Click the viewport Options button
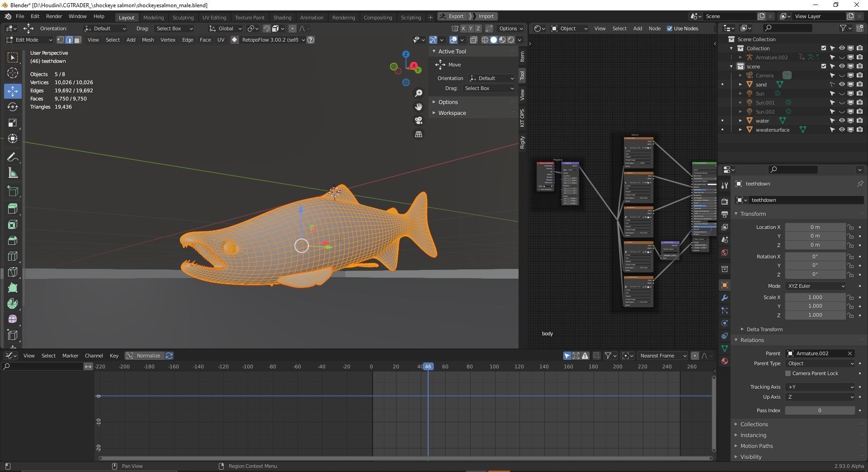The width and height of the screenshot is (868, 472). [x=511, y=29]
